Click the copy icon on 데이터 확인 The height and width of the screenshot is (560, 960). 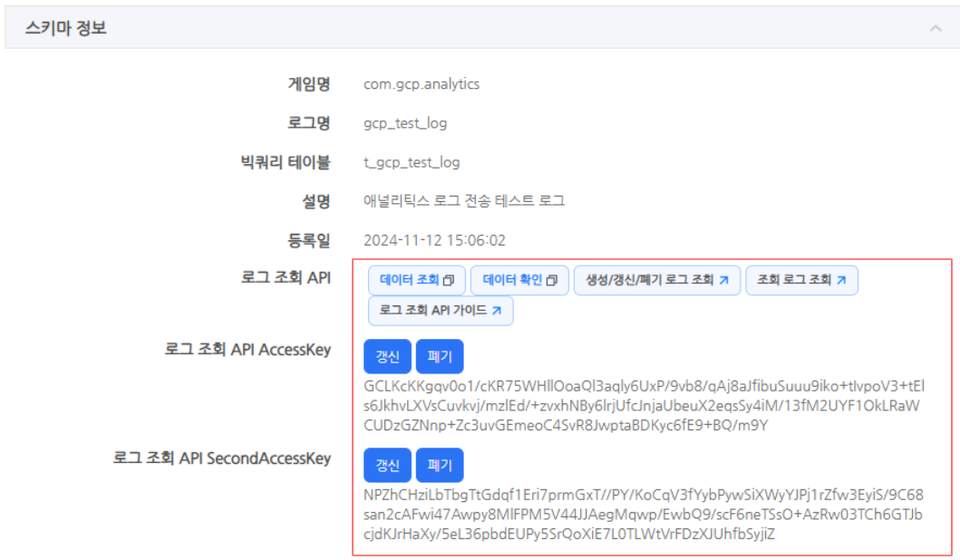551,281
